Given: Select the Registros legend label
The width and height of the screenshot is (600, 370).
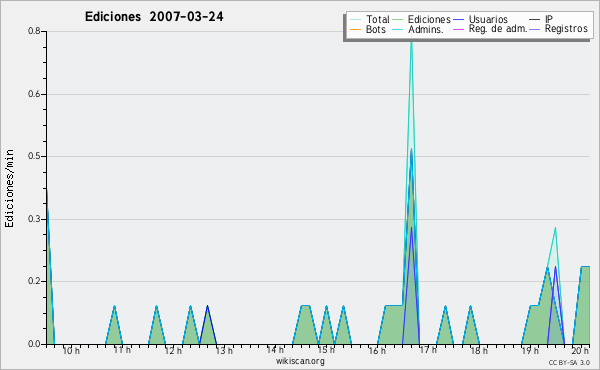Looking at the screenshot, I should tap(566, 29).
